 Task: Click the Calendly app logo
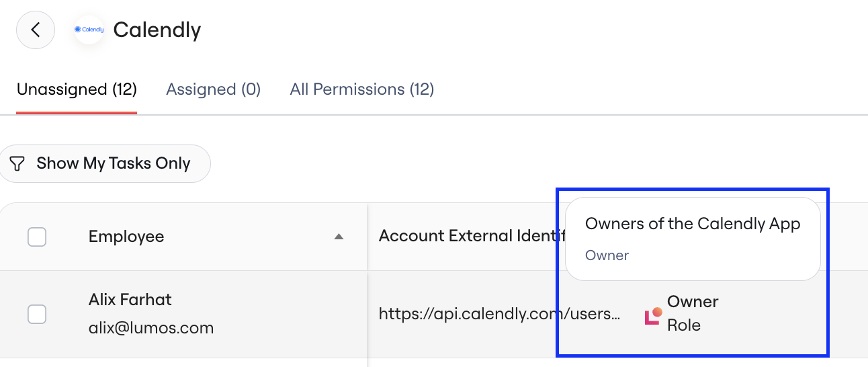pyautogui.click(x=89, y=30)
